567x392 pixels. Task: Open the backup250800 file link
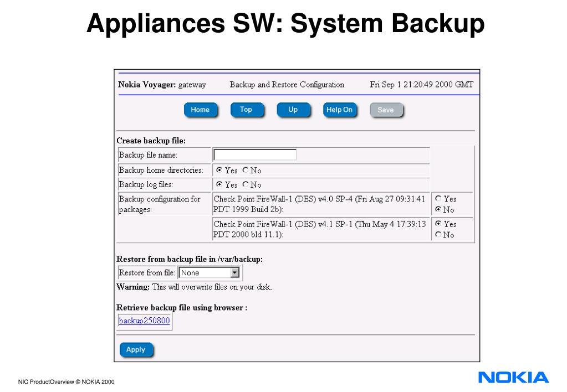tap(144, 321)
